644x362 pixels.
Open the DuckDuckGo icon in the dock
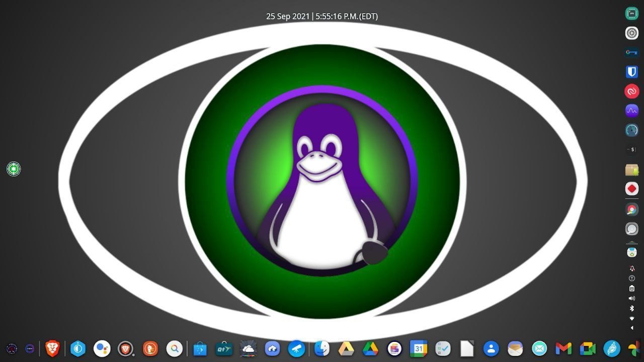pos(150,348)
